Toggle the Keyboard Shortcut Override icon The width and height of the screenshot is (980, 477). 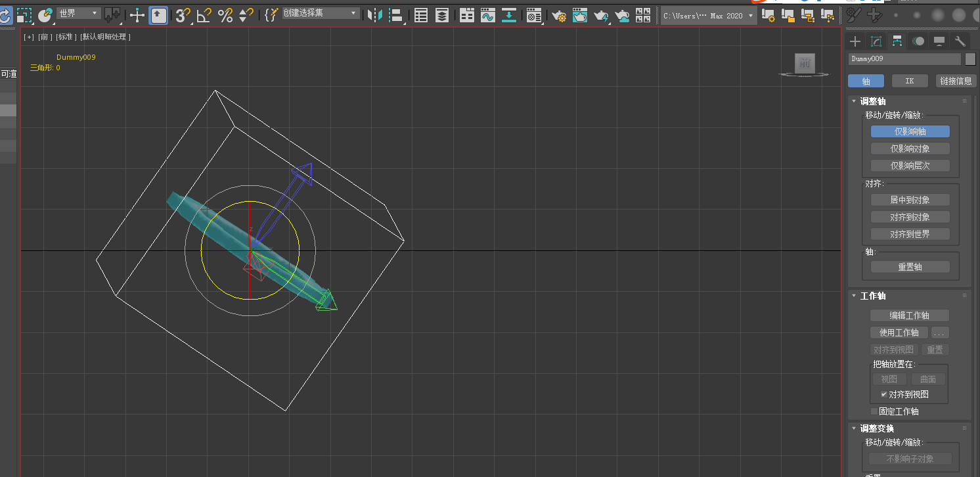(158, 16)
